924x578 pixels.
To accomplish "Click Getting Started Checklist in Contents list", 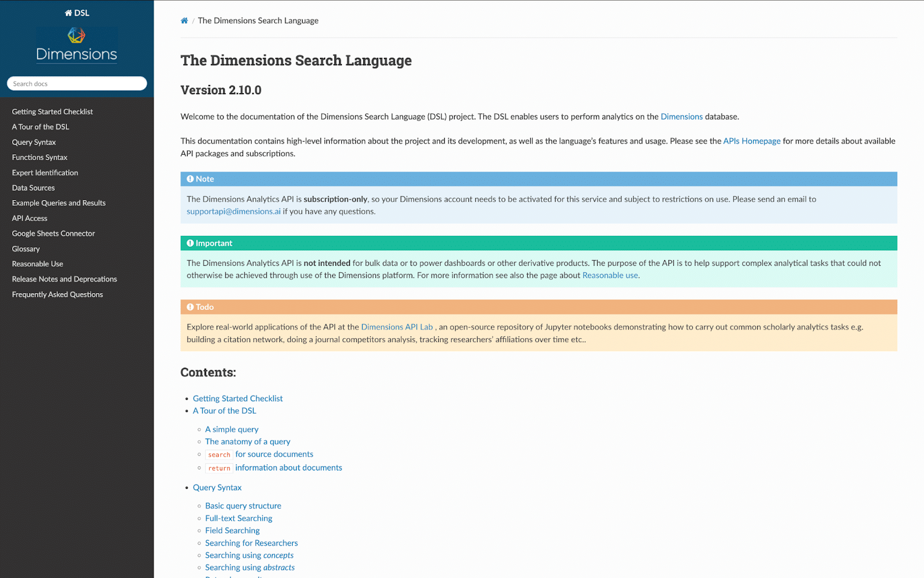I will click(x=237, y=399).
